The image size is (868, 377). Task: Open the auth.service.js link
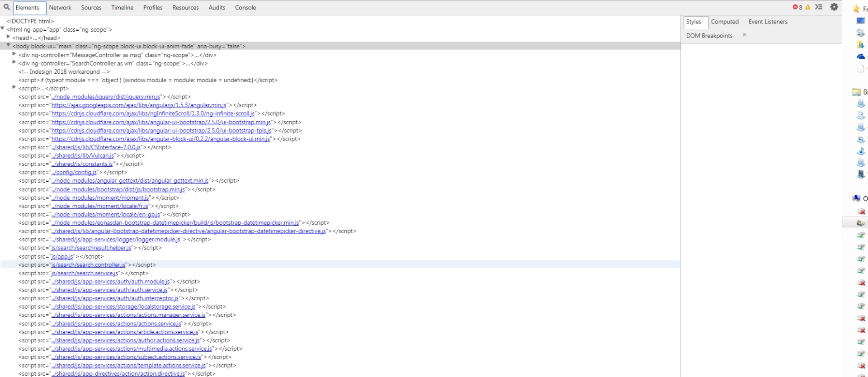pyautogui.click(x=109, y=290)
